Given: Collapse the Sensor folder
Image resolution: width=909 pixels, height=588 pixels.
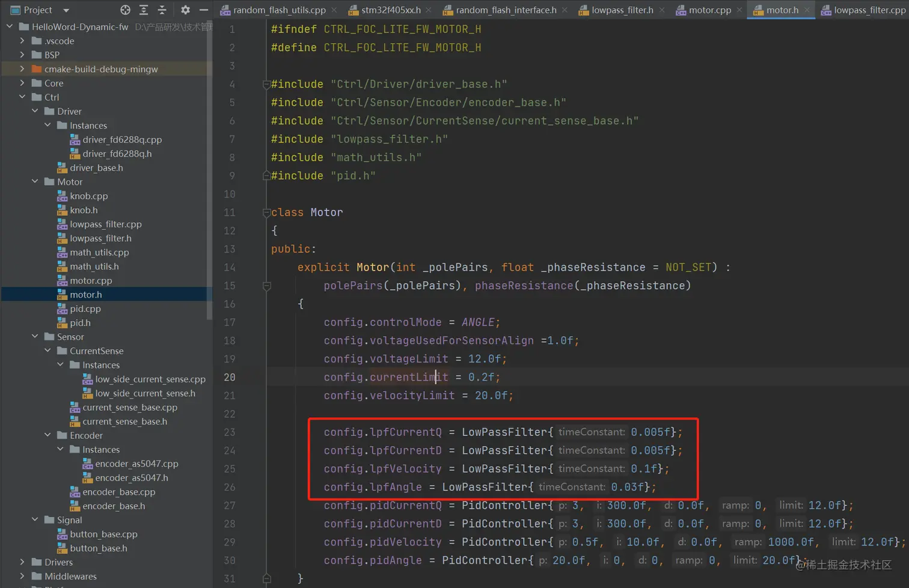Looking at the screenshot, I should point(35,337).
